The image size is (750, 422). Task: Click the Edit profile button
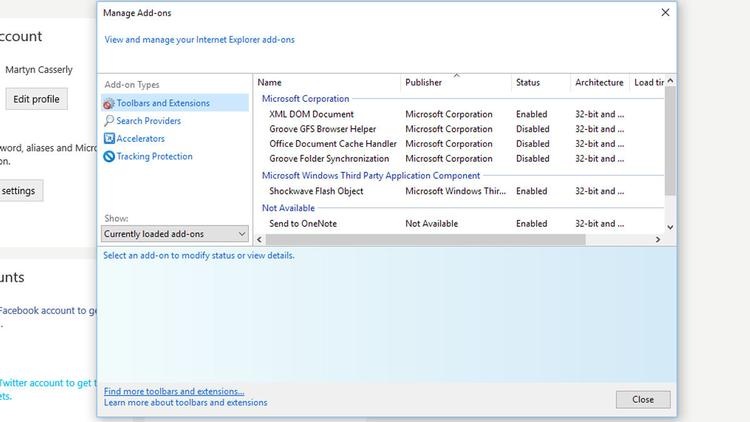(x=36, y=99)
